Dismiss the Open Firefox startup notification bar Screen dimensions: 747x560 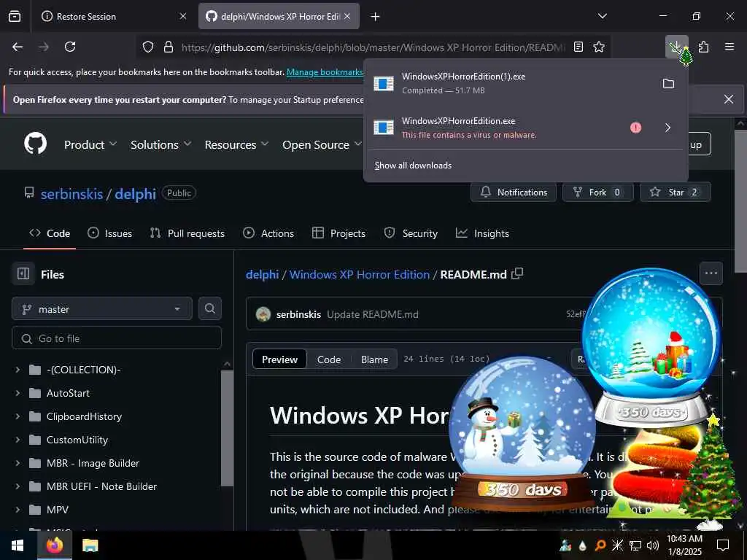pyautogui.click(x=729, y=99)
